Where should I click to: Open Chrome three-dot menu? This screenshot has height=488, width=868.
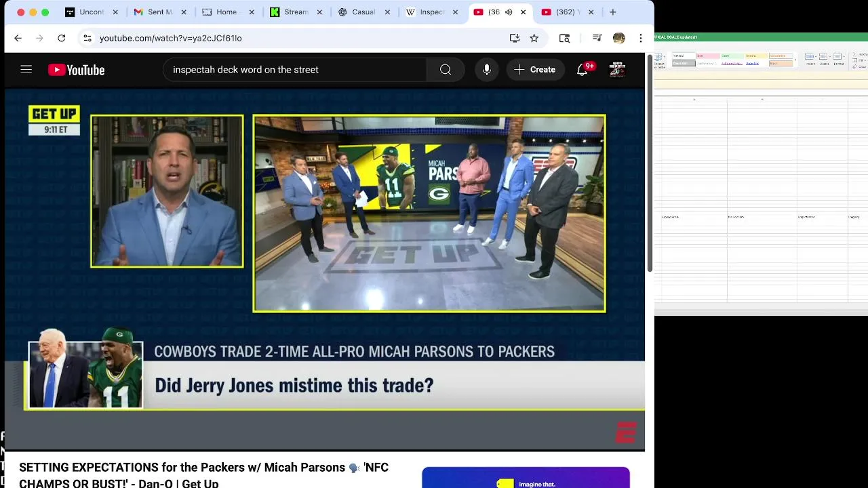click(x=641, y=38)
